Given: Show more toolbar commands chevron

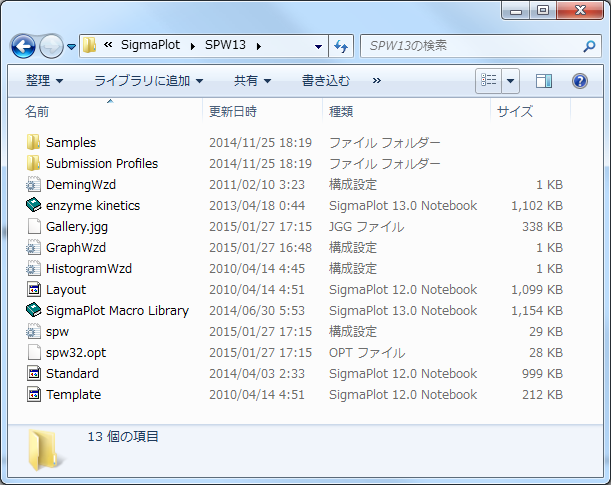Looking at the screenshot, I should 376,81.
